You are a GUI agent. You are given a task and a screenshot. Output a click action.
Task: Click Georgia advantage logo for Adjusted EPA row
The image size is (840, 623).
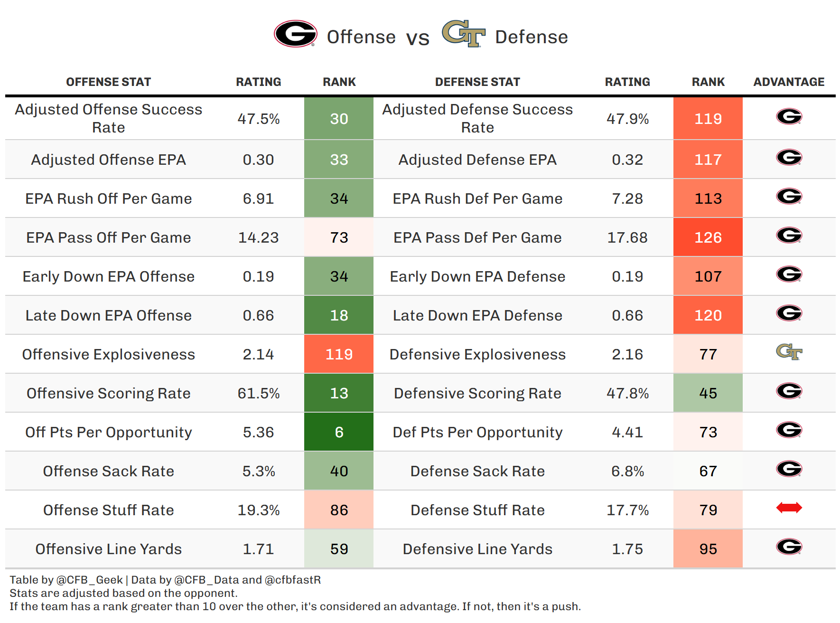coord(789,157)
